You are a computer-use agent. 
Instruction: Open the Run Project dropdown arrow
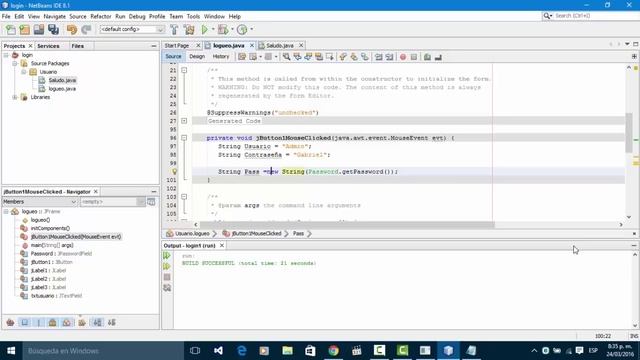coord(213,29)
